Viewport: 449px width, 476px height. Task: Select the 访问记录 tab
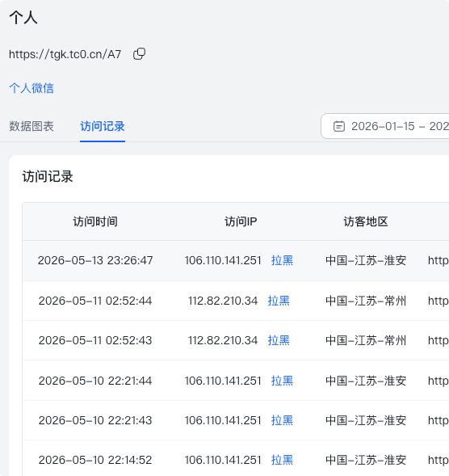pyautogui.click(x=103, y=126)
